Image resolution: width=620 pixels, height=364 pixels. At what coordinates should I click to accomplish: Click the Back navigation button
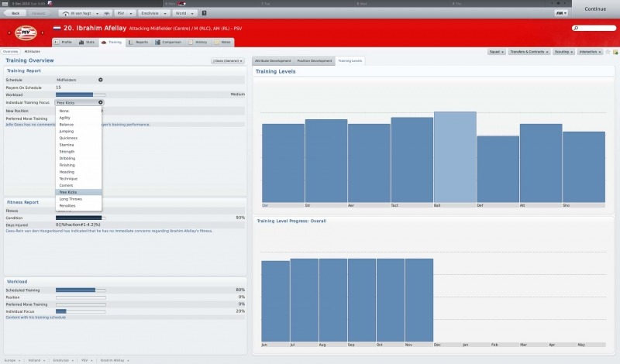(x=15, y=13)
